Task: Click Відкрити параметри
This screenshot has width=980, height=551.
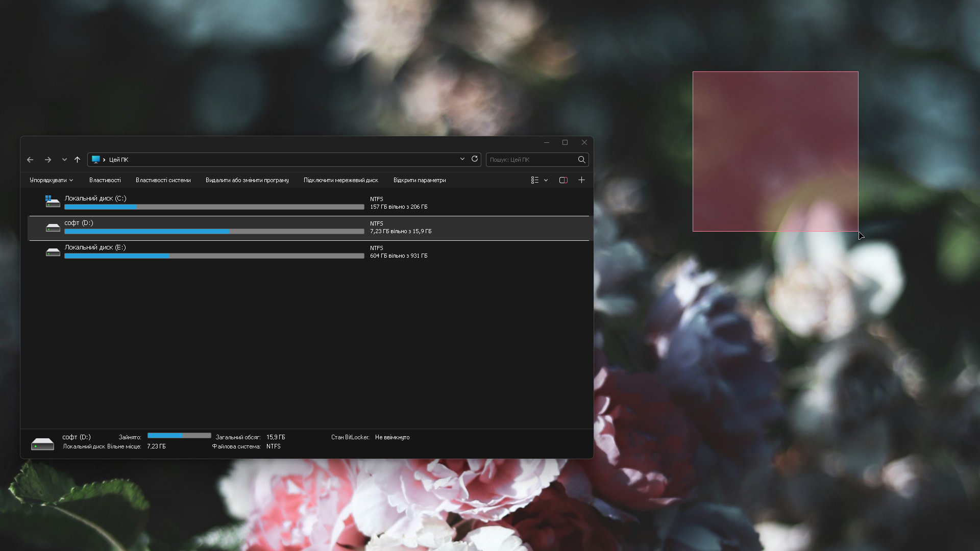Action: coord(419,180)
